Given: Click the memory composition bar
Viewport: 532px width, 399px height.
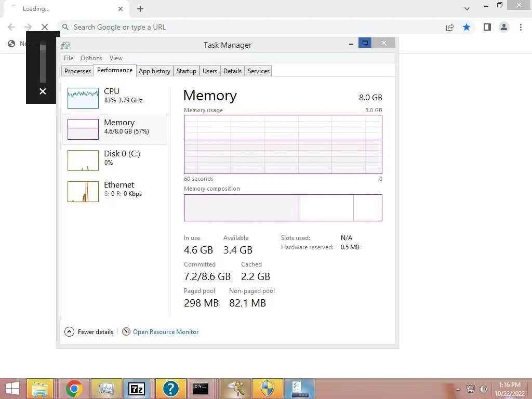Looking at the screenshot, I should pos(283,208).
